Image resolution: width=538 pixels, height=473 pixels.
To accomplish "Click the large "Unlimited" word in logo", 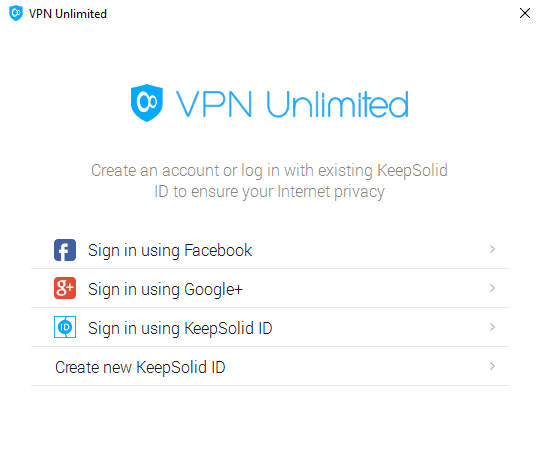I will point(338,104).
